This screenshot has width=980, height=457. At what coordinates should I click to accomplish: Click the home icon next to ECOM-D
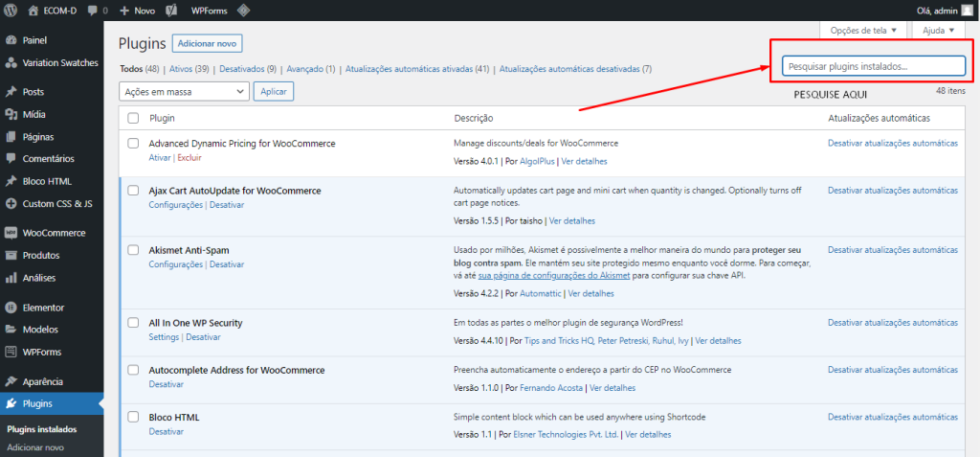click(x=33, y=11)
